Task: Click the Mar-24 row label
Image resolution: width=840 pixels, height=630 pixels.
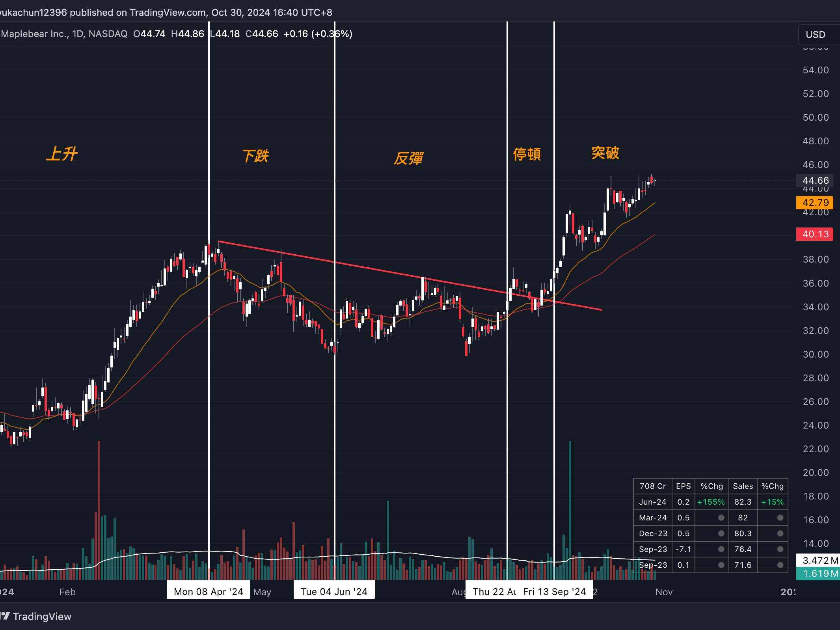Action: click(x=652, y=518)
